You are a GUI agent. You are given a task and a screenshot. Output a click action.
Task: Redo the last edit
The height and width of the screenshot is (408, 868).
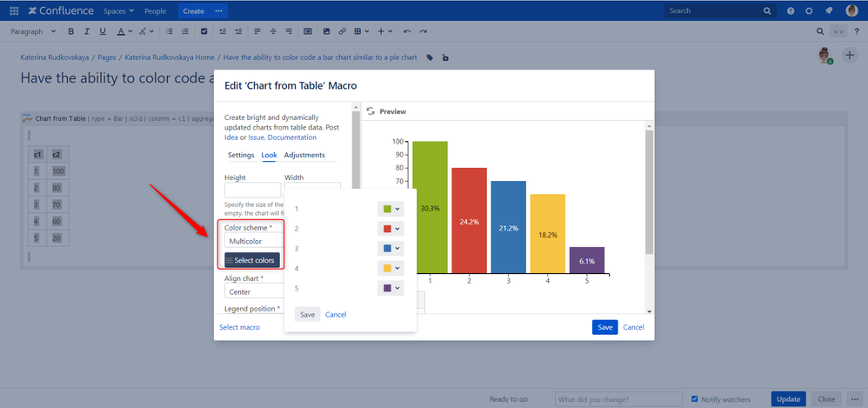click(424, 31)
